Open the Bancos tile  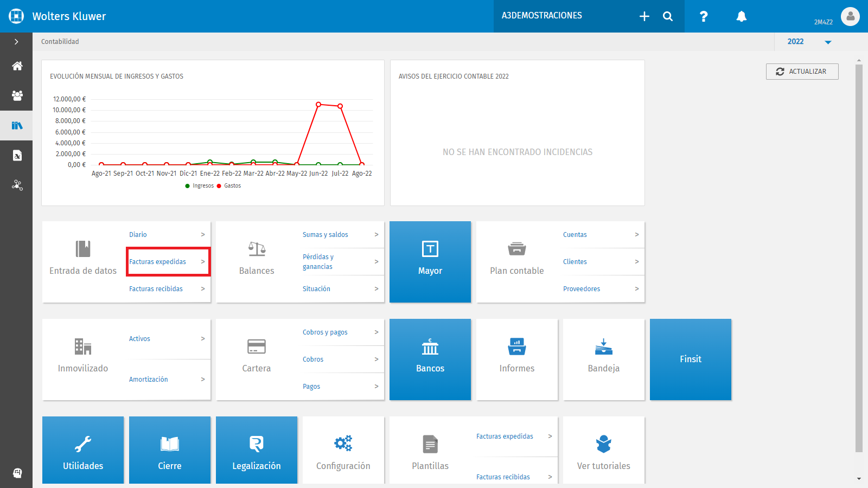pyautogui.click(x=430, y=359)
